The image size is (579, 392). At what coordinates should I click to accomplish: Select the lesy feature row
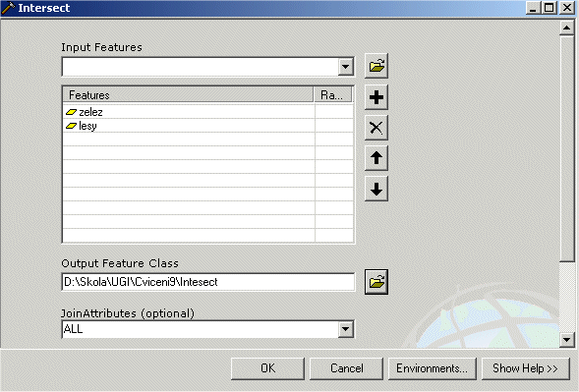point(207,126)
